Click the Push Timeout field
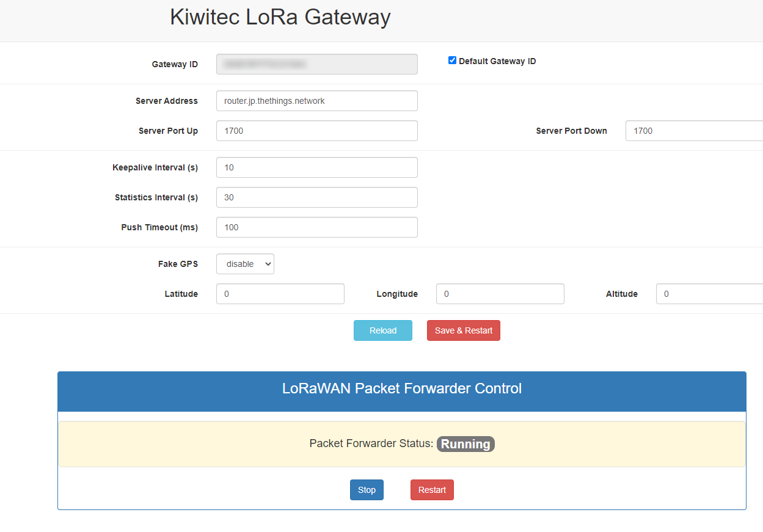 (x=317, y=227)
